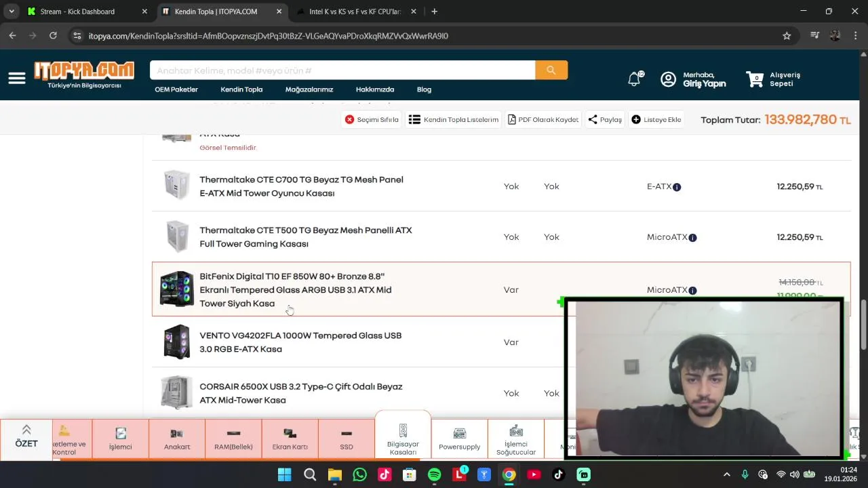View site information icon in address bar
The height and width of the screenshot is (488, 868).
tap(77, 36)
